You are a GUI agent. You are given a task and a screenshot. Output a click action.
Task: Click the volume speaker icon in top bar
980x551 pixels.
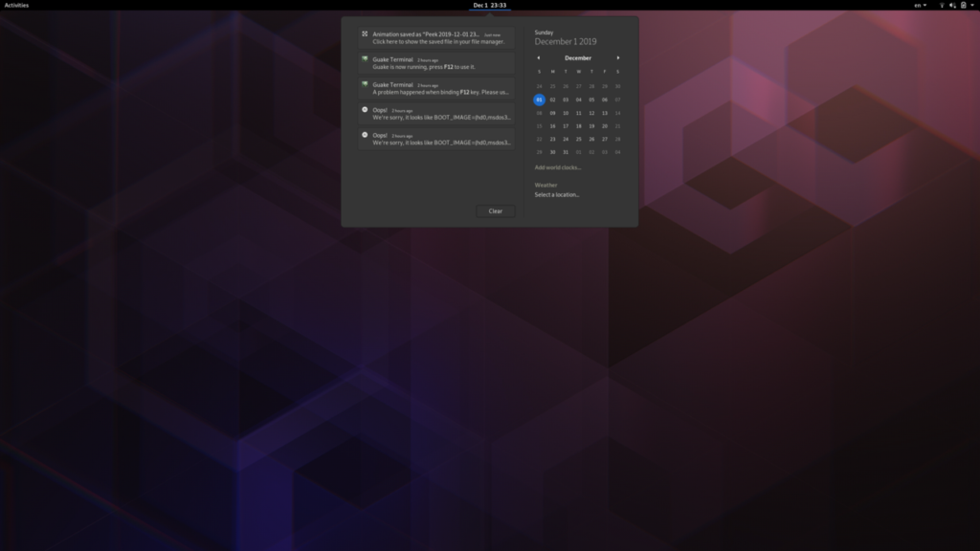952,5
